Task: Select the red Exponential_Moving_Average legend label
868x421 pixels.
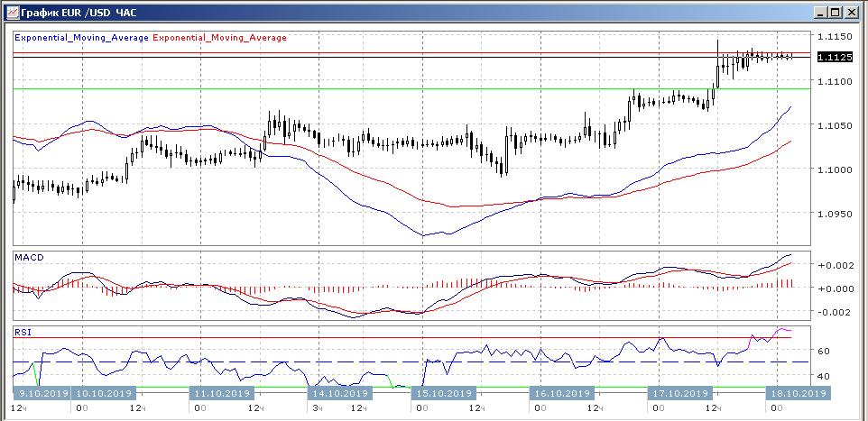Action: 220,38
